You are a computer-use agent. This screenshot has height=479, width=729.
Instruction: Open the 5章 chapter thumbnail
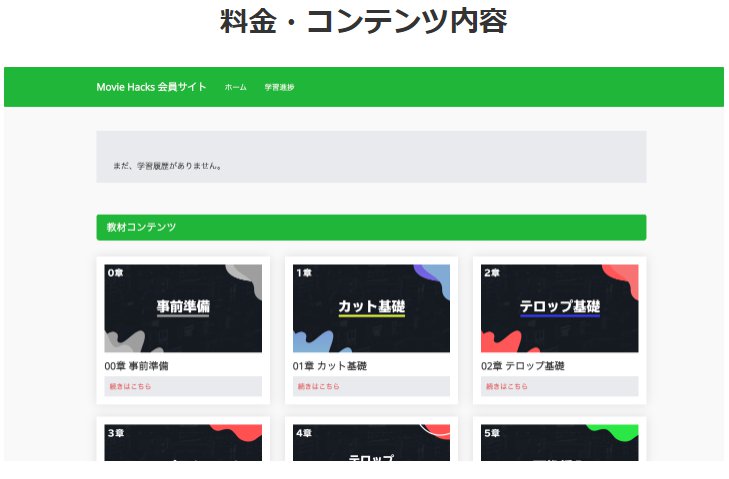tap(560, 443)
